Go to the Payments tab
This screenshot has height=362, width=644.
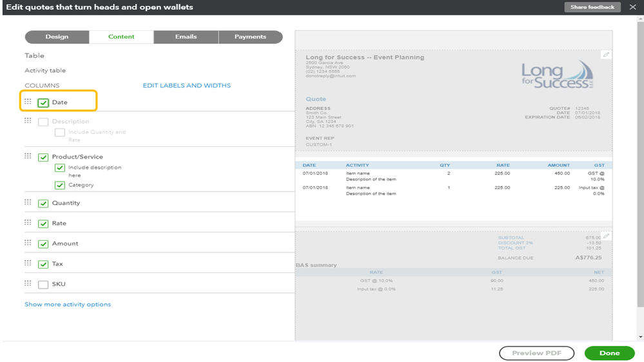click(251, 37)
